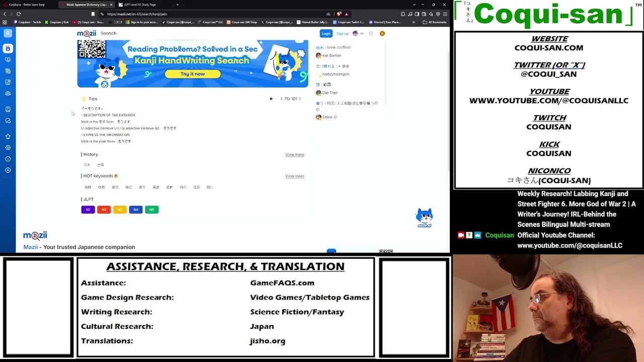The height and width of the screenshot is (362, 644).
Task: Click the community feed scrollbar
Action: coord(385,73)
